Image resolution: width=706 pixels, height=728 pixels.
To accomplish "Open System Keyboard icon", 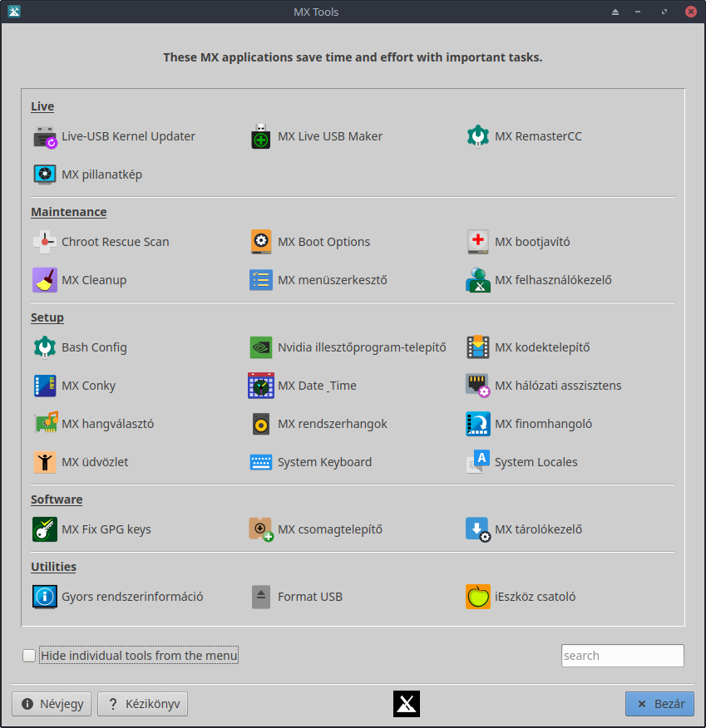I will pyautogui.click(x=261, y=462).
